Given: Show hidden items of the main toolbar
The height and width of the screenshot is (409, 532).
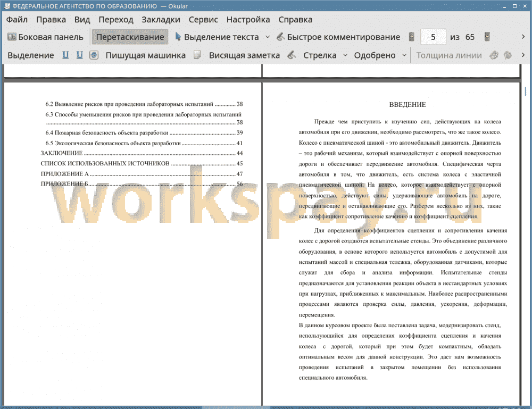Looking at the screenshot, I should (x=523, y=37).
